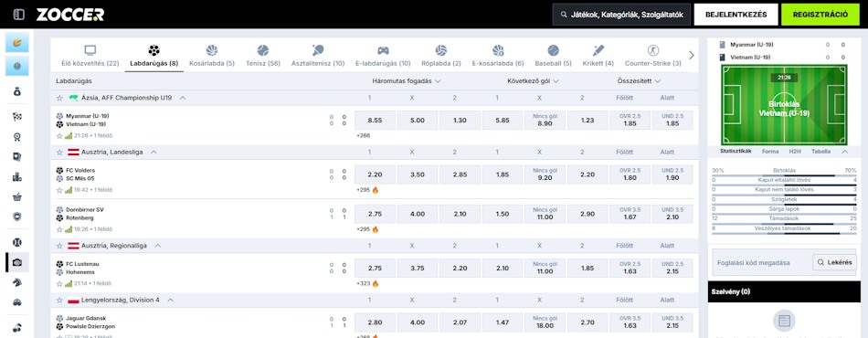
Task: Collapse the Ausztria, Landesliga section chevron
Action: [153, 153]
